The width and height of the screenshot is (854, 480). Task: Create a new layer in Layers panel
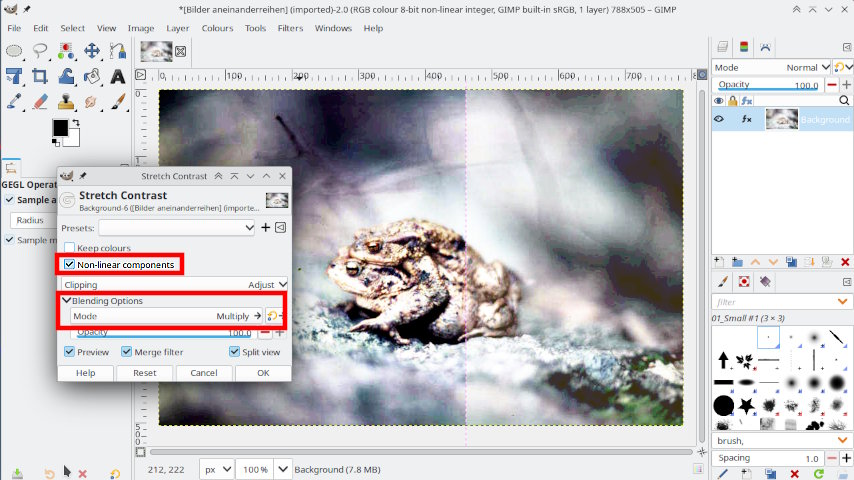point(719,262)
